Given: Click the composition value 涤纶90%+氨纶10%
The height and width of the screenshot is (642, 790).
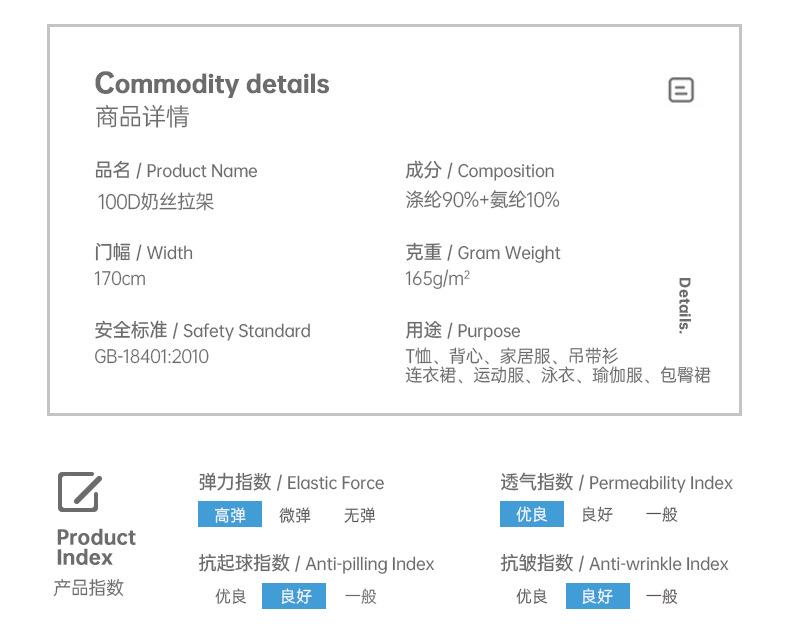Looking at the screenshot, I should pos(482,200).
